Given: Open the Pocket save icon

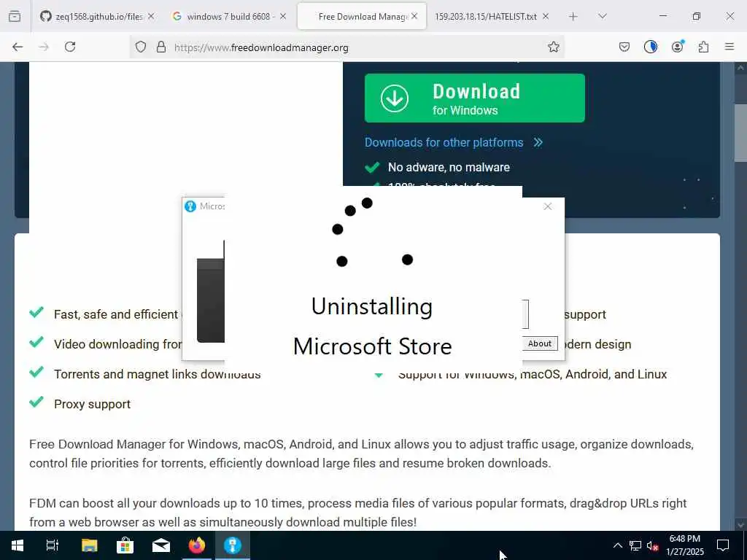Looking at the screenshot, I should 624,47.
